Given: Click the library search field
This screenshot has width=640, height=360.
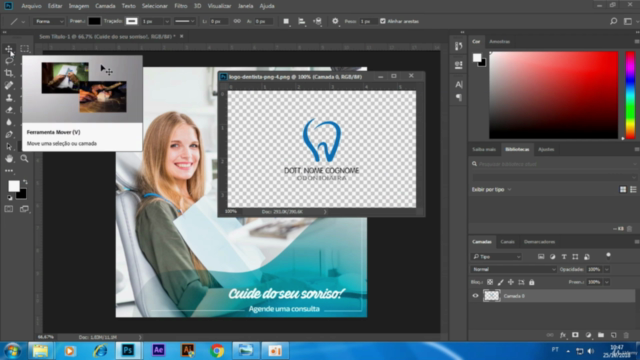Looking at the screenshot, I should [554, 164].
